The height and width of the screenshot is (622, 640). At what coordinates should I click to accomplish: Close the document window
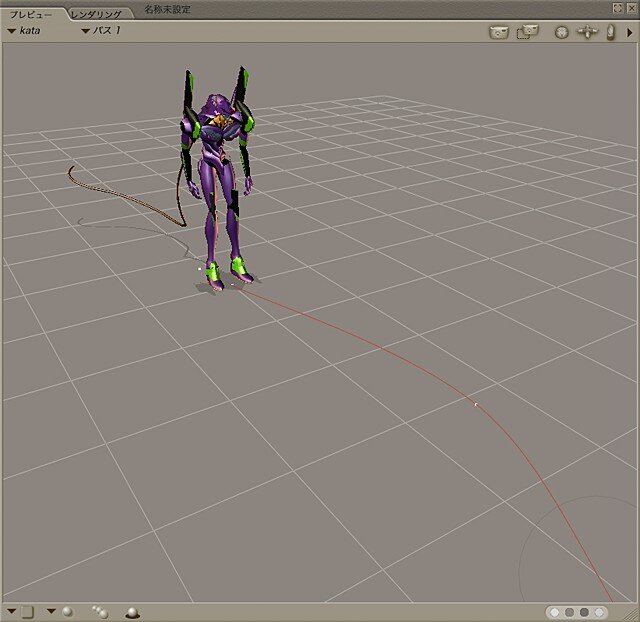click(x=631, y=8)
